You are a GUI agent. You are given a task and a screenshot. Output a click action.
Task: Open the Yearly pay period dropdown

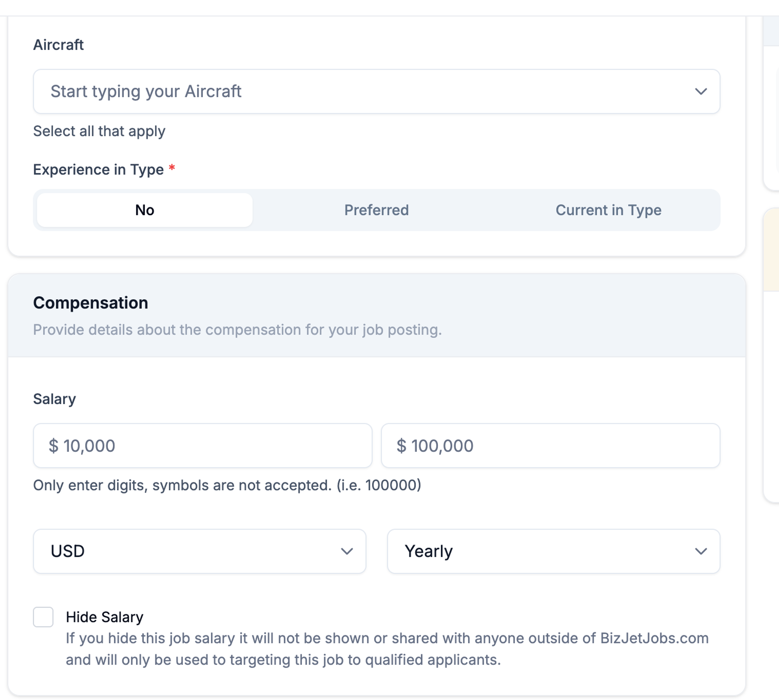pyautogui.click(x=554, y=551)
